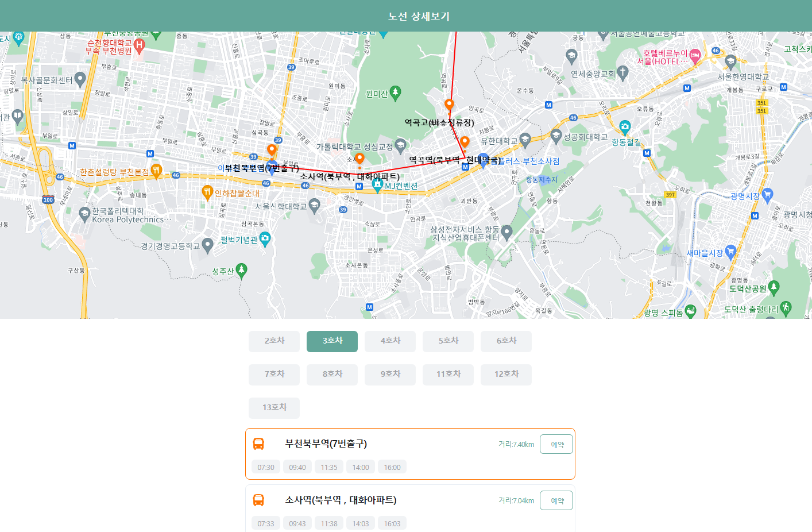The height and width of the screenshot is (532, 812).
Task: Click the 09:43 time chip for 소사역
Action: point(297,523)
